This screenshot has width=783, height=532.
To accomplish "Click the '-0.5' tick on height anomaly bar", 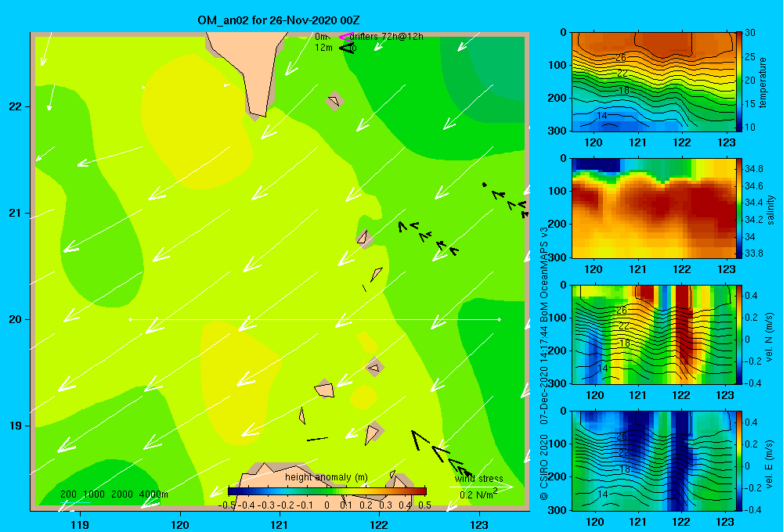I will (x=227, y=505).
